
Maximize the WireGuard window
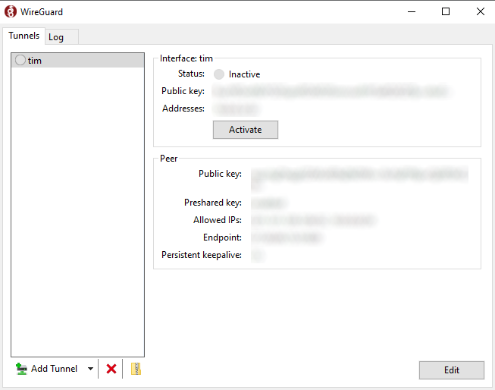click(x=446, y=11)
